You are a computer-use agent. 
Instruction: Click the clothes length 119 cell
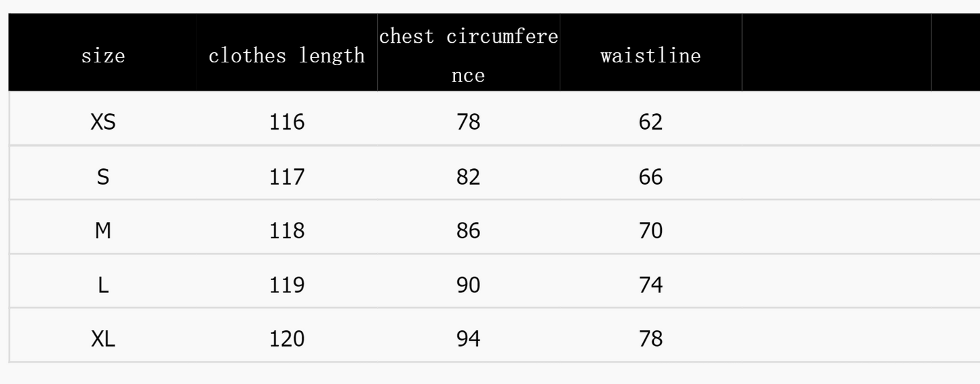pos(287,286)
